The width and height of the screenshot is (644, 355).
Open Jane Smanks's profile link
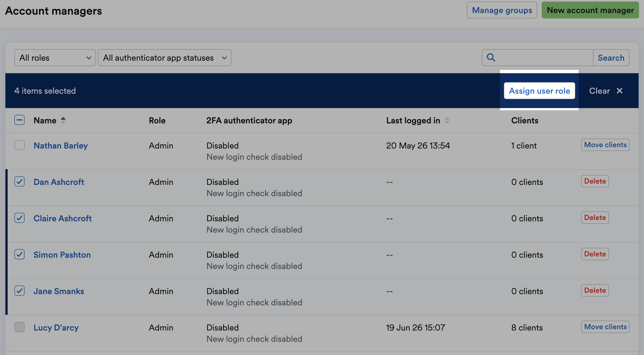pos(59,291)
